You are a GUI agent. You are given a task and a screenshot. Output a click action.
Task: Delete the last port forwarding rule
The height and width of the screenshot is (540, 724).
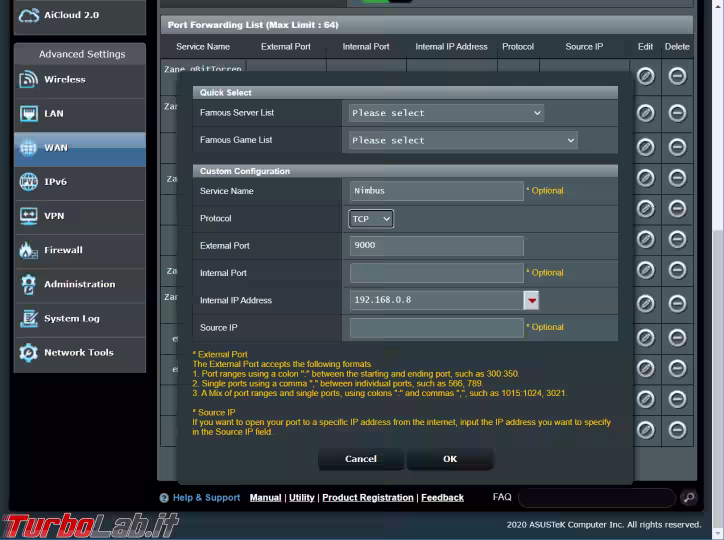click(x=677, y=430)
